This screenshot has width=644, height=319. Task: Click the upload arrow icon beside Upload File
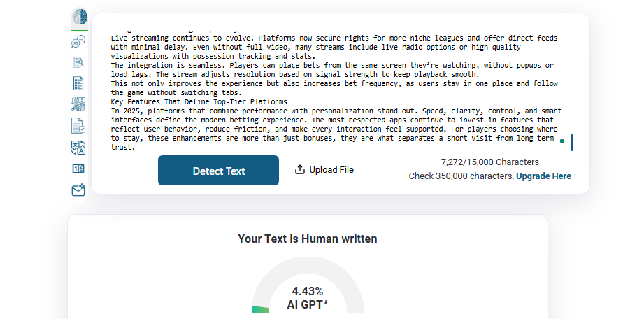[x=300, y=169]
